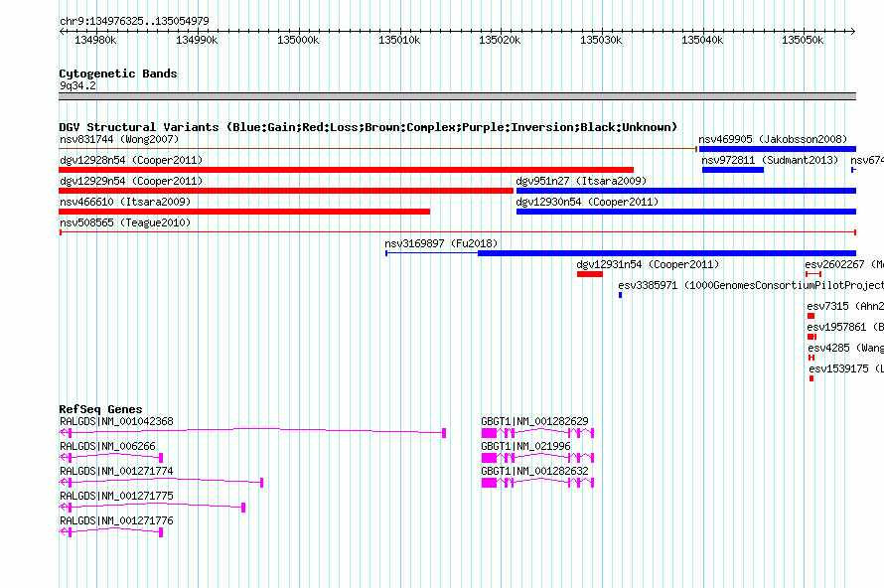The height and width of the screenshot is (588, 884).
Task: Open the GBGT1|NM_001282629 gene label
Action: coord(534,421)
